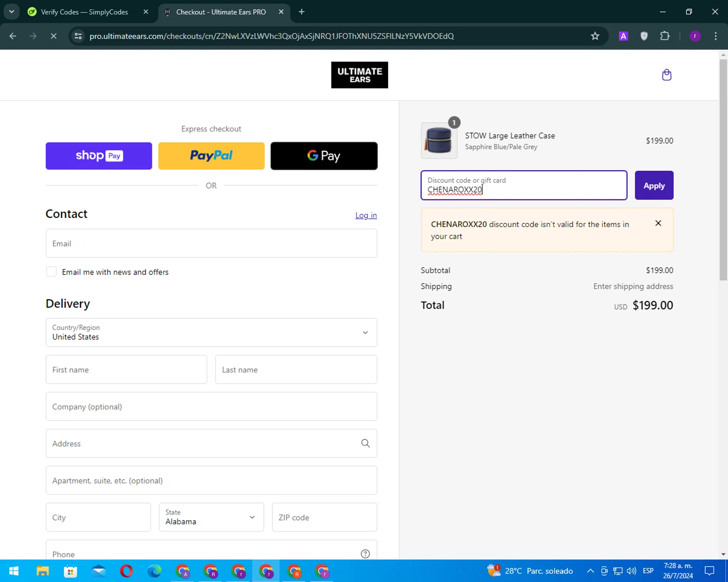Open the Mail app in taskbar
The image size is (728, 582).
tap(99, 571)
